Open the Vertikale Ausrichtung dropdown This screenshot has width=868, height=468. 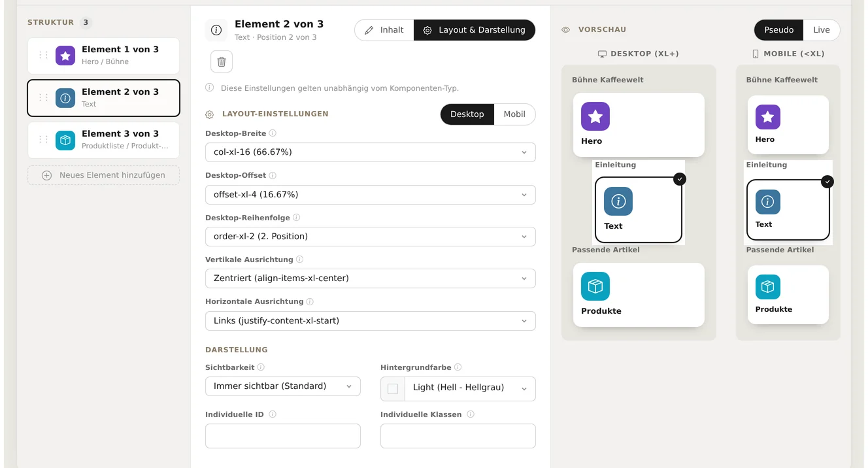point(371,278)
